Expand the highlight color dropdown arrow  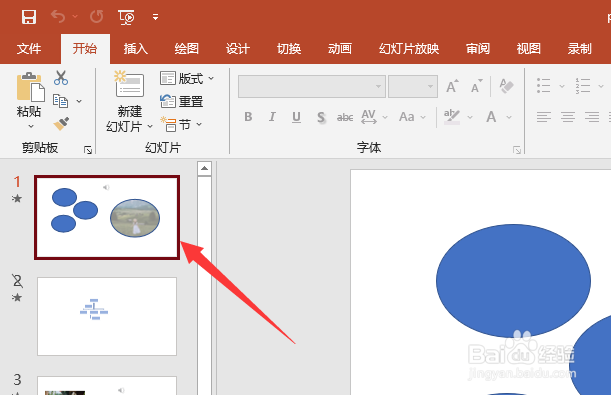point(470,117)
